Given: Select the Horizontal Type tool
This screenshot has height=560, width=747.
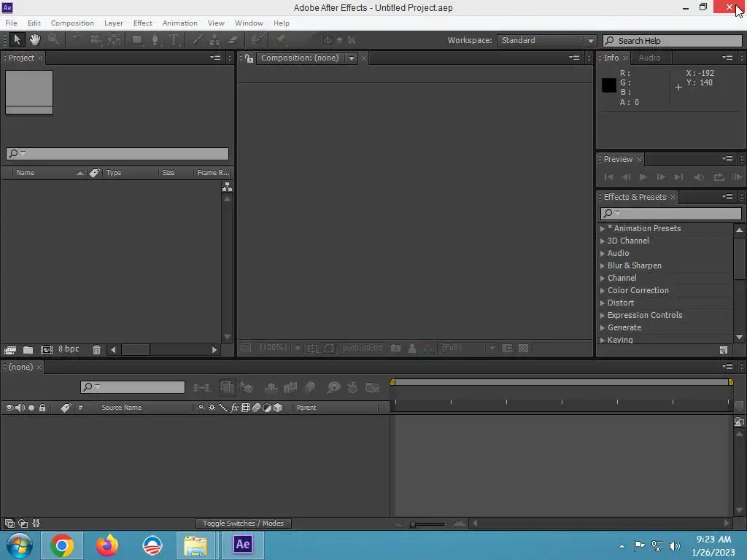Looking at the screenshot, I should pos(174,40).
